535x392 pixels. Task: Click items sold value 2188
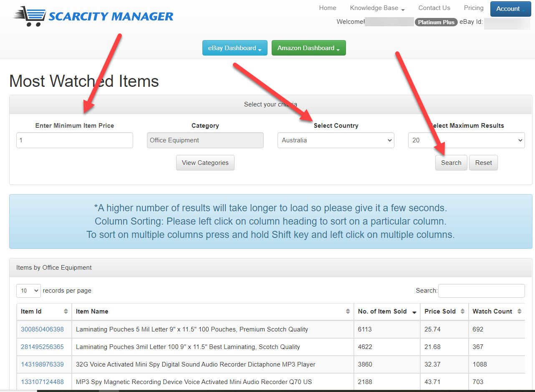[x=365, y=382]
